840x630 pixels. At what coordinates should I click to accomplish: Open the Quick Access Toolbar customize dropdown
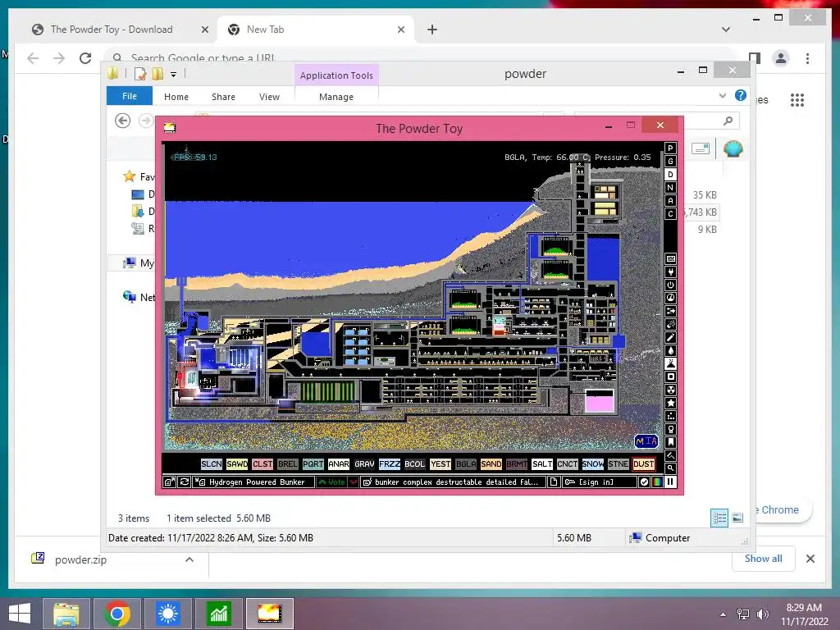[x=174, y=75]
